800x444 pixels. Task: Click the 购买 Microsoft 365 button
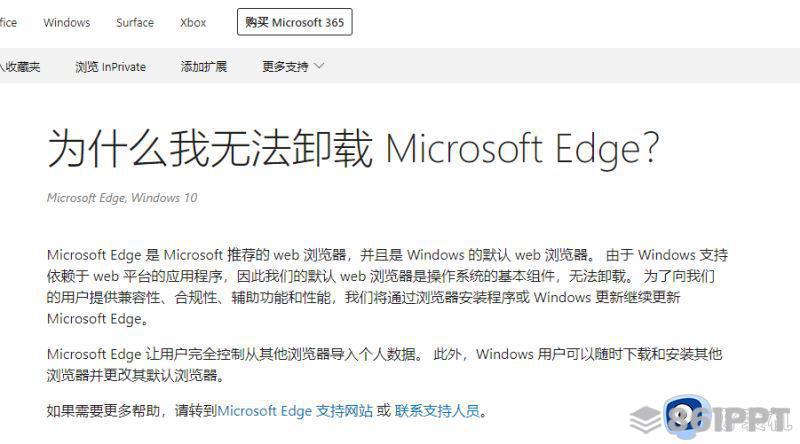(294, 22)
